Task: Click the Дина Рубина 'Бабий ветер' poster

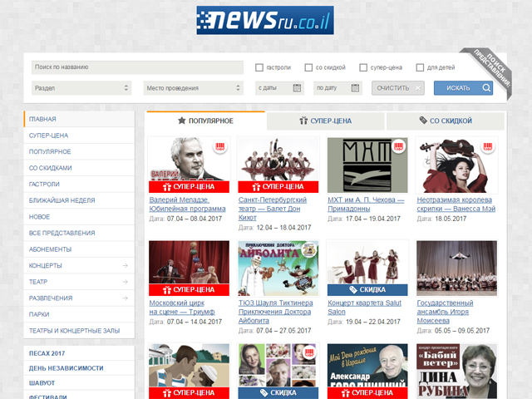Action: [456, 372]
